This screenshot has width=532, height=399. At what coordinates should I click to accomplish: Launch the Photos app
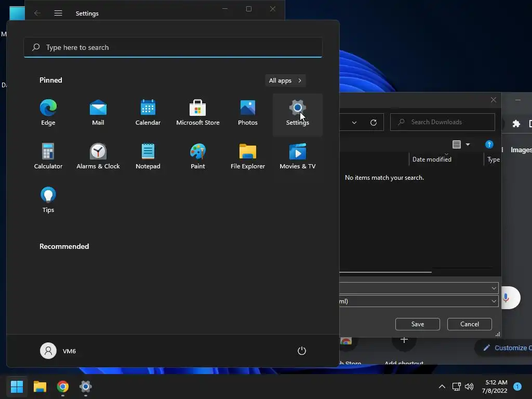[x=248, y=113]
